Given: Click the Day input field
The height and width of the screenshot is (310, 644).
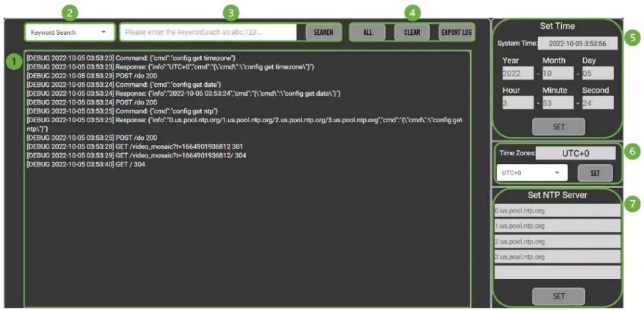Looking at the screenshot, I should pos(597,73).
